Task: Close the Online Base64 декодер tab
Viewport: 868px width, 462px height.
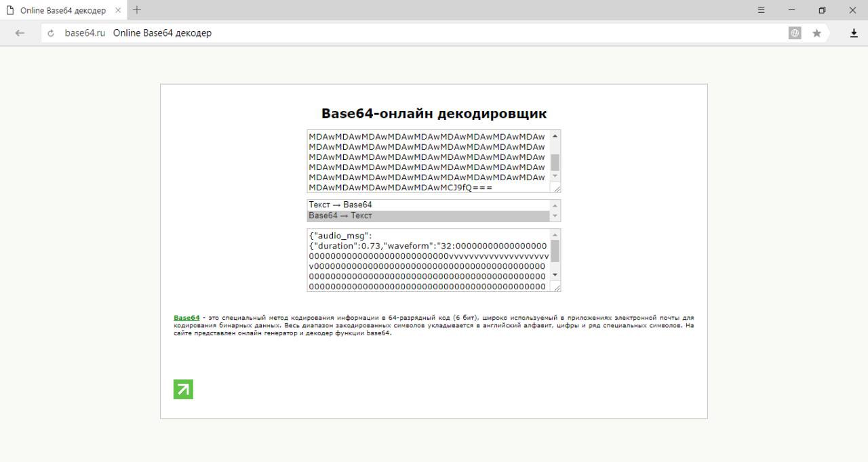Action: [118, 10]
